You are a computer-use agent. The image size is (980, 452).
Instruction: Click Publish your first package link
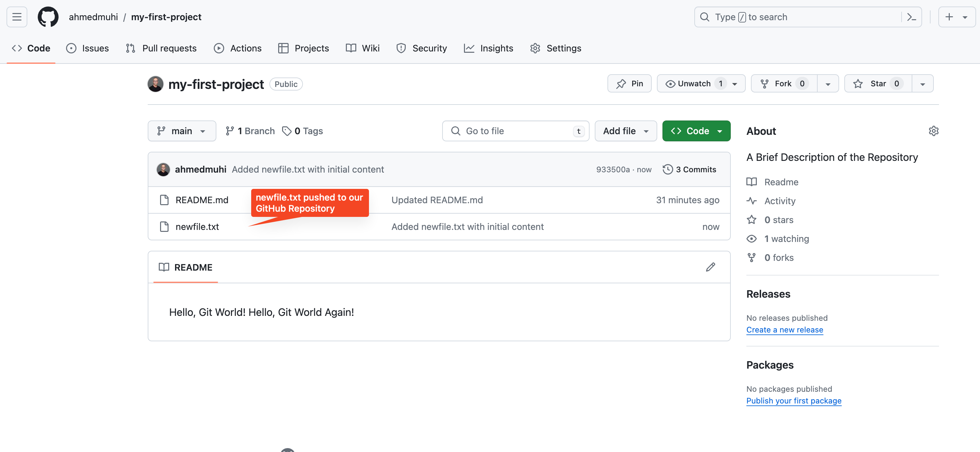(794, 401)
